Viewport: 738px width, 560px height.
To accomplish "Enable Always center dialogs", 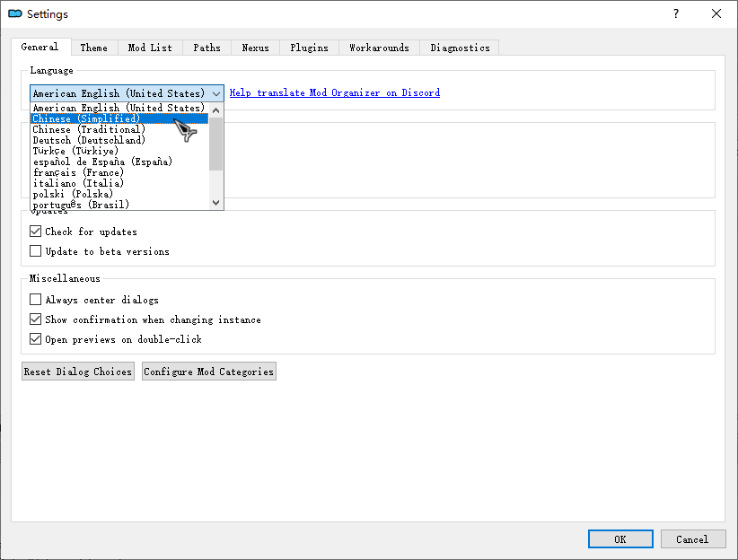I will click(93, 300).
